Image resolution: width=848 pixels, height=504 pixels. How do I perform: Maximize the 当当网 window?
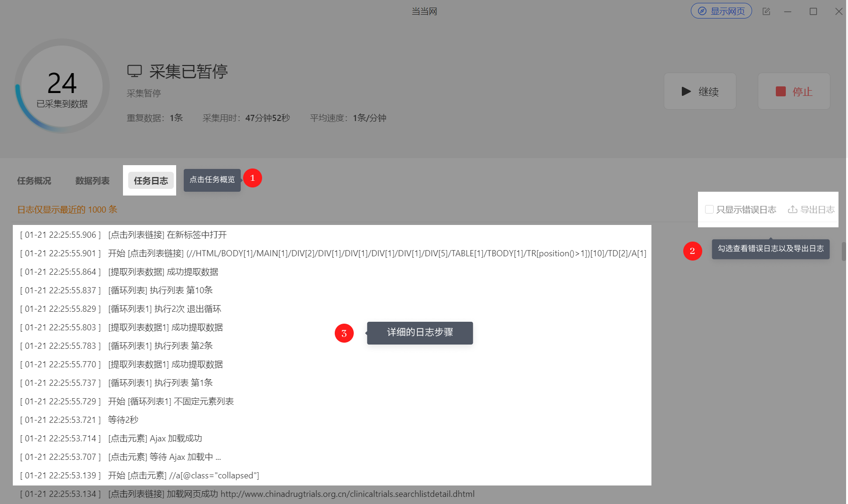click(x=813, y=11)
